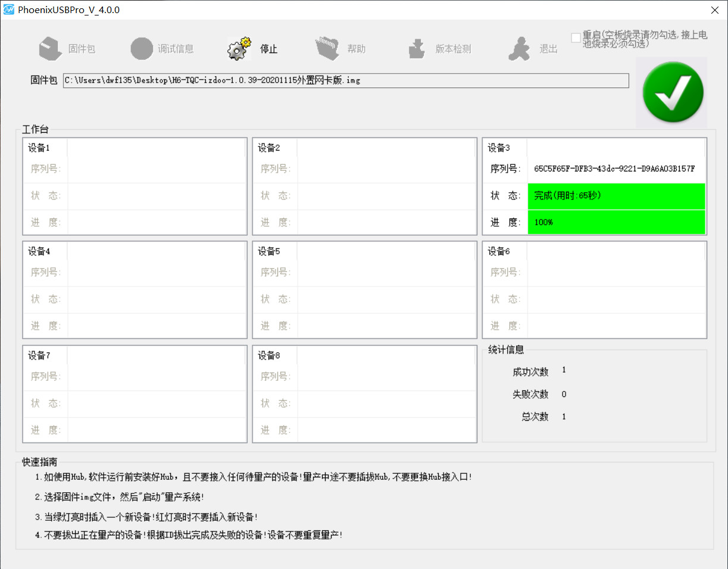This screenshot has height=569, width=728.
Task: Select the 设备3 serial number value
Action: (614, 168)
